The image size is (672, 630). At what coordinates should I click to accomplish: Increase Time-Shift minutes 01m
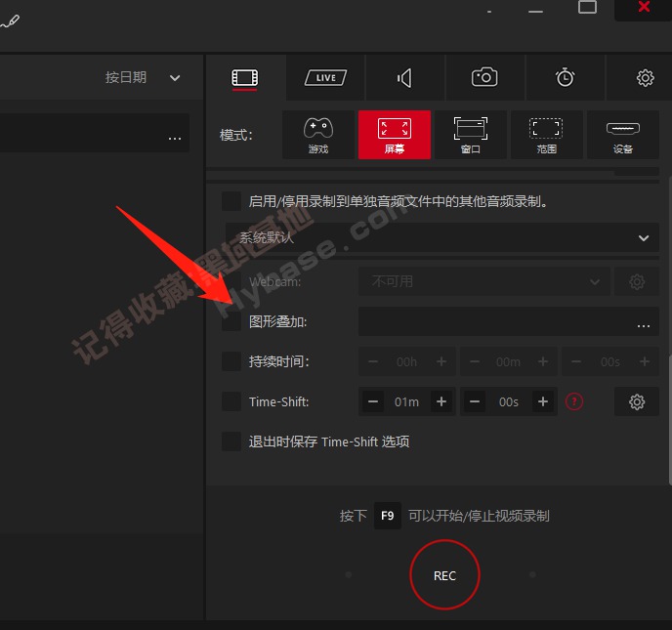coord(441,402)
